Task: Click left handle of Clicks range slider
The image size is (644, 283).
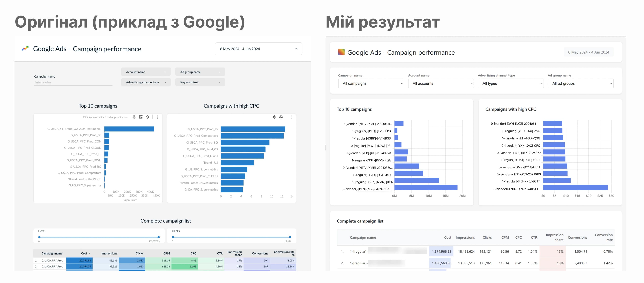Action: pos(173,237)
